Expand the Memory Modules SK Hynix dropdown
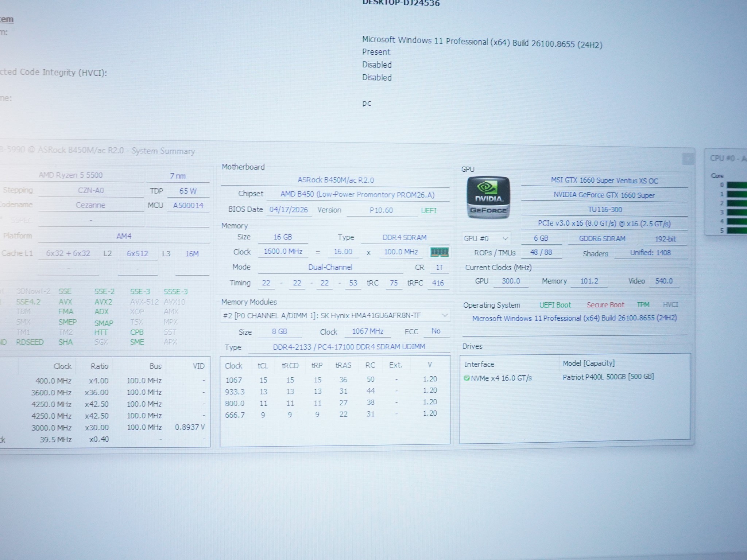 (x=335, y=315)
